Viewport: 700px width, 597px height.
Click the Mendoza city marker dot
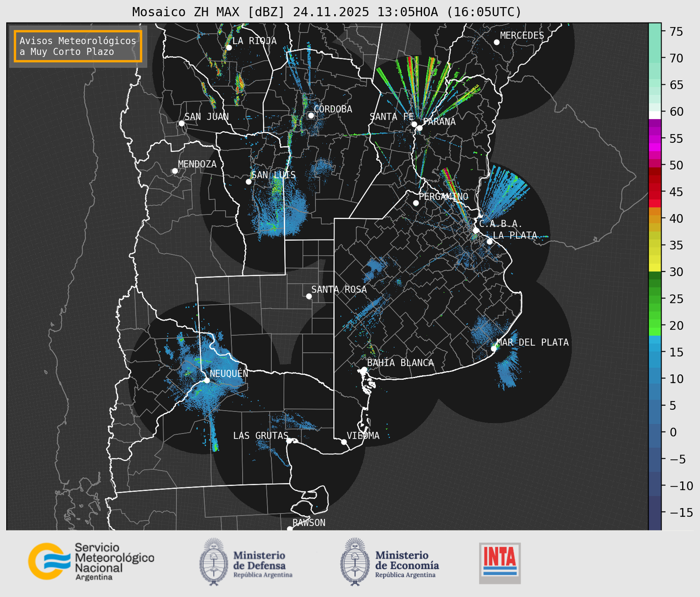(175, 171)
